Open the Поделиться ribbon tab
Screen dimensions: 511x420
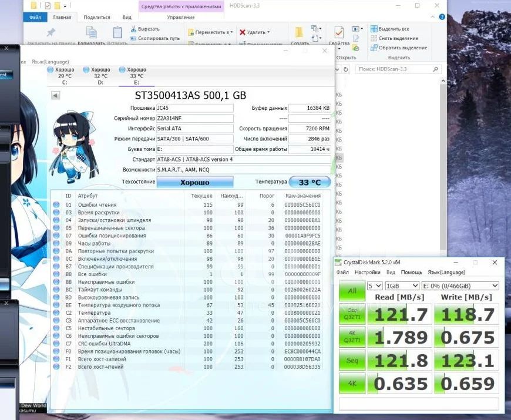click(97, 17)
